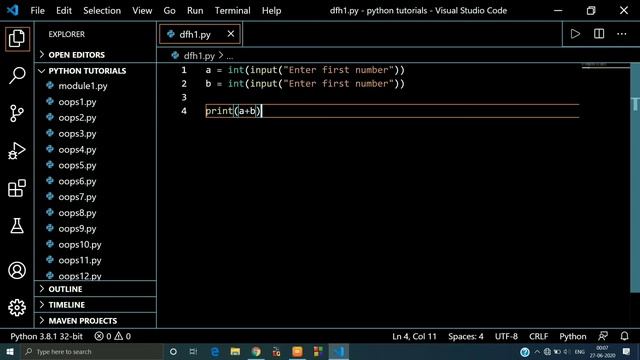This screenshot has height=360, width=640.
Task: Open File Explorer from the taskbar
Action: click(x=235, y=351)
